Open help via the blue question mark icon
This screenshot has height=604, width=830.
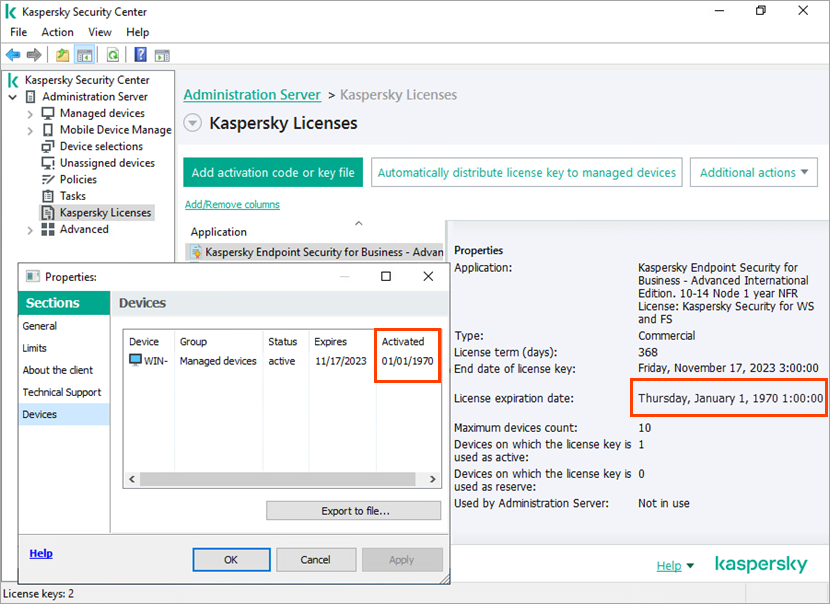[x=139, y=54]
